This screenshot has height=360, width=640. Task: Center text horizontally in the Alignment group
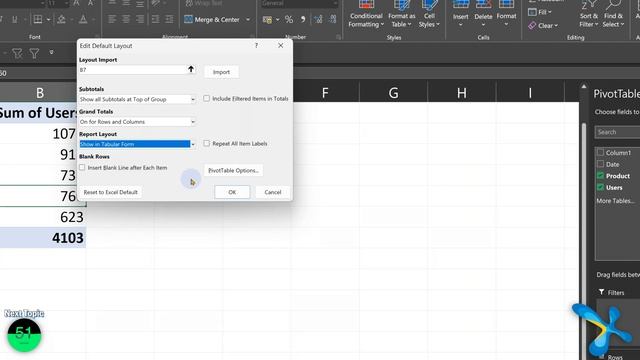pyautogui.click(x=126, y=20)
